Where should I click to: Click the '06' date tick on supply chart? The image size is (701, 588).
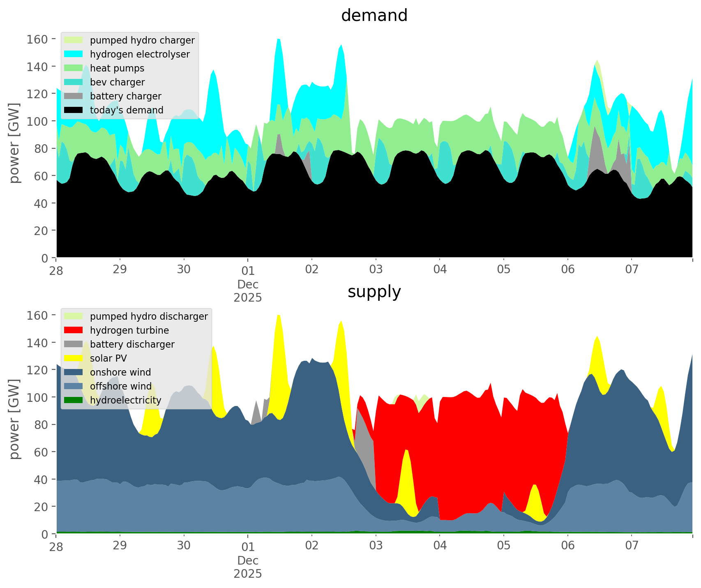tap(567, 546)
